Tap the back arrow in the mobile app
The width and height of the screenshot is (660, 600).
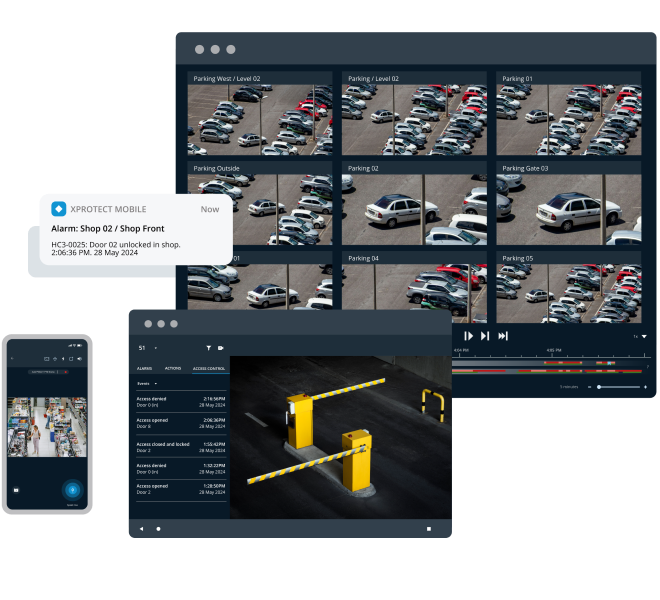pyautogui.click(x=13, y=357)
